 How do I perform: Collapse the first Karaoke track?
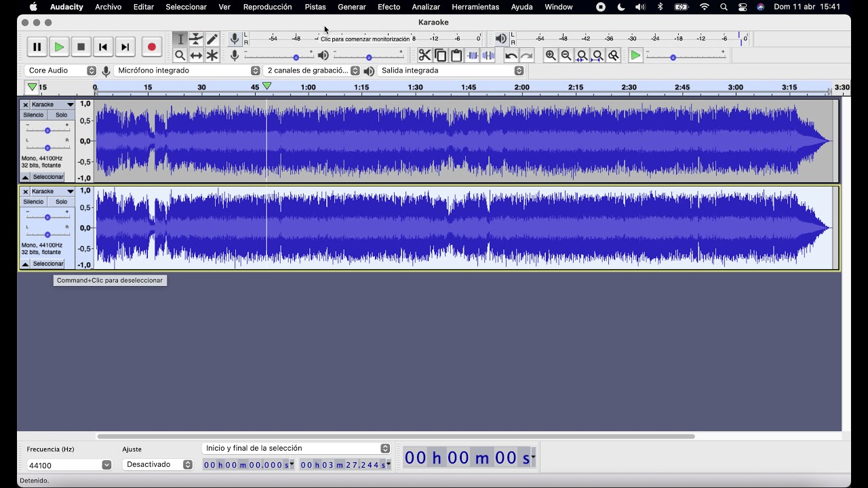[x=25, y=177]
